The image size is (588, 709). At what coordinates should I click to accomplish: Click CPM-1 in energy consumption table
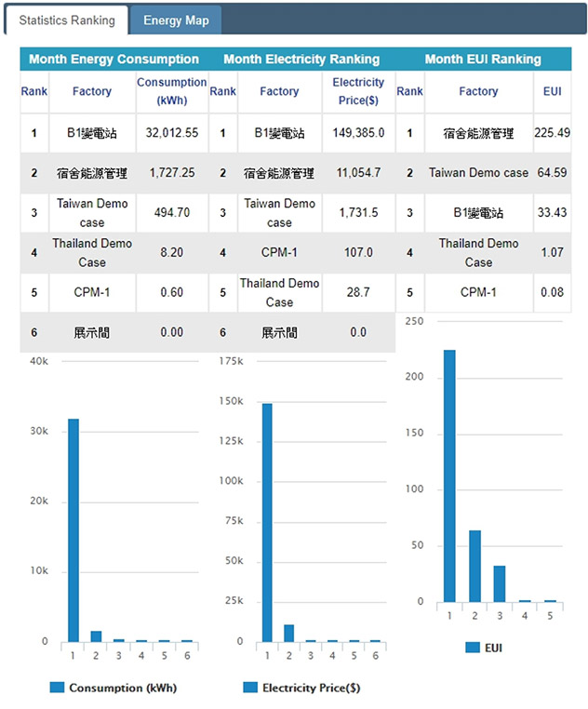click(92, 292)
